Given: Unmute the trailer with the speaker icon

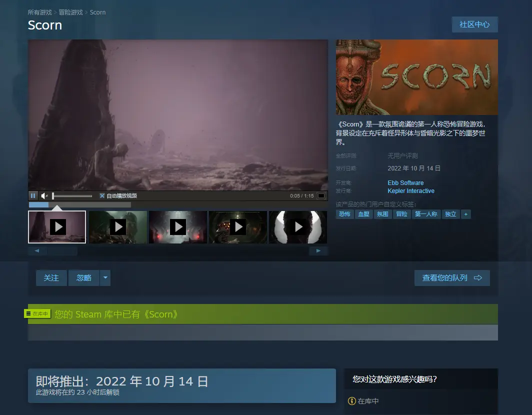Looking at the screenshot, I should (44, 196).
